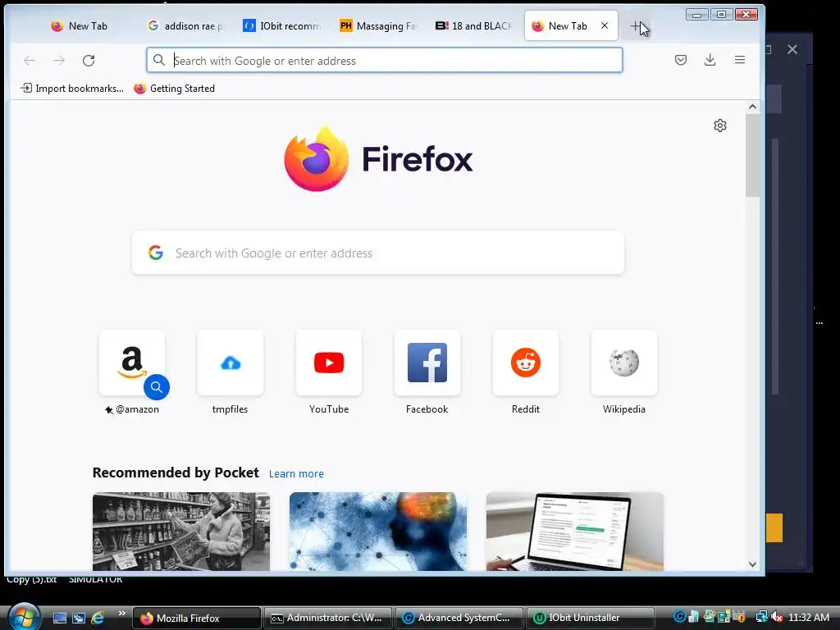
Task: Select Administrator command prompt taskbar button
Action: 328,618
